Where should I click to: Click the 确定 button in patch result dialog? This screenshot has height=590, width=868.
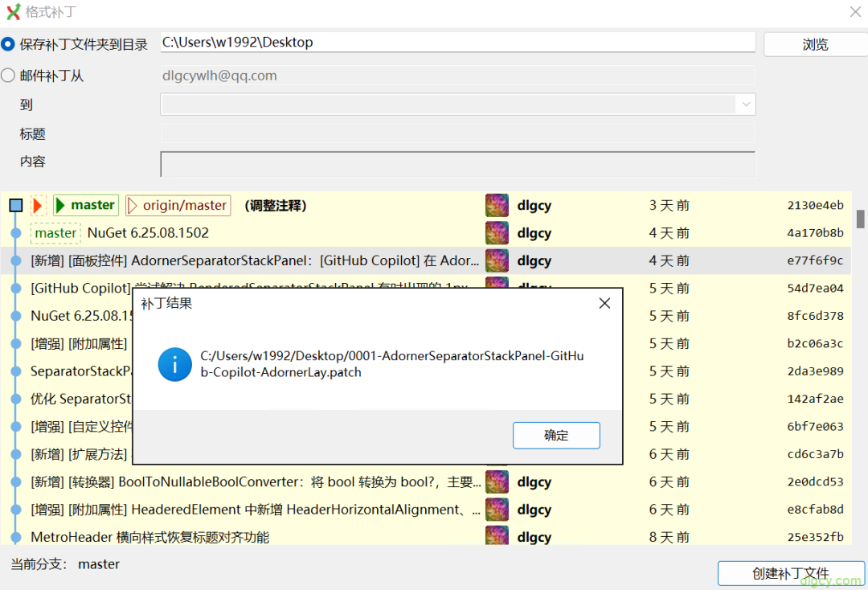(x=556, y=435)
